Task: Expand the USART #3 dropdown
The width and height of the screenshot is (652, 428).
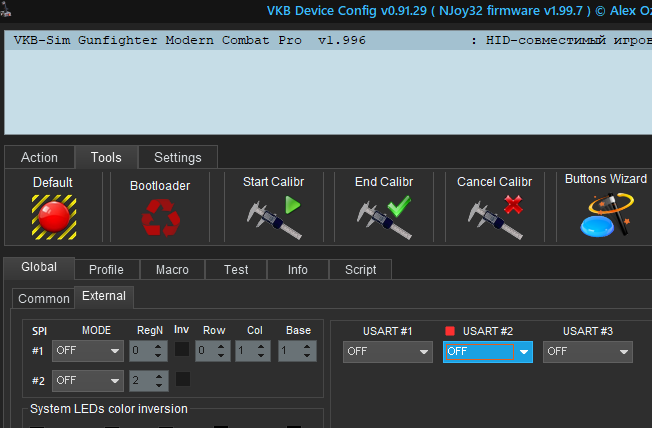Action: [x=587, y=351]
